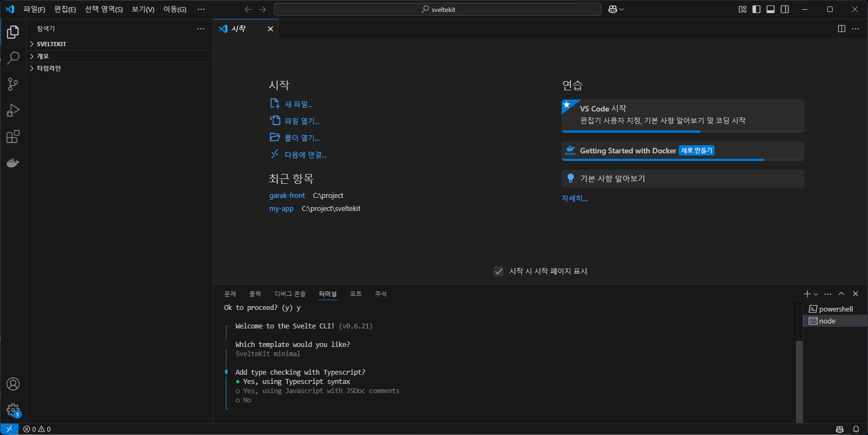The image size is (868, 435).
Task: Open the Search view in activity bar
Action: 13,58
